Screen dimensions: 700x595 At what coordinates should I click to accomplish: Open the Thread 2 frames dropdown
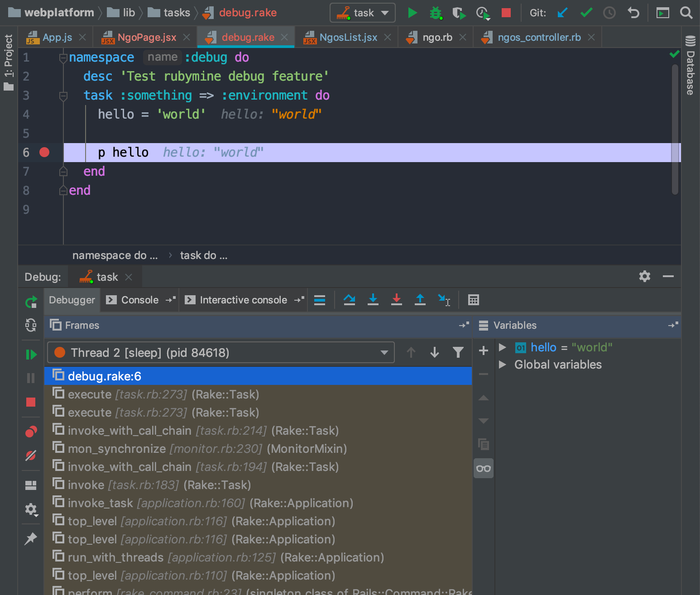[x=384, y=352]
